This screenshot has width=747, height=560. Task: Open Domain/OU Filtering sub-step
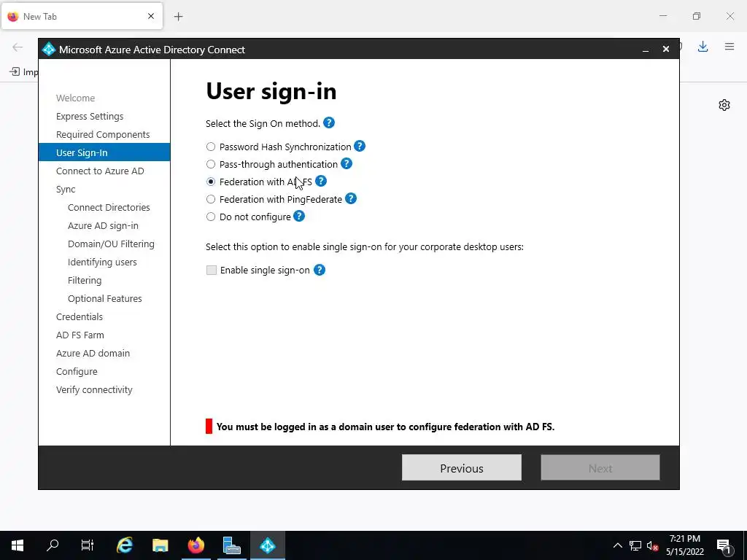tap(111, 244)
